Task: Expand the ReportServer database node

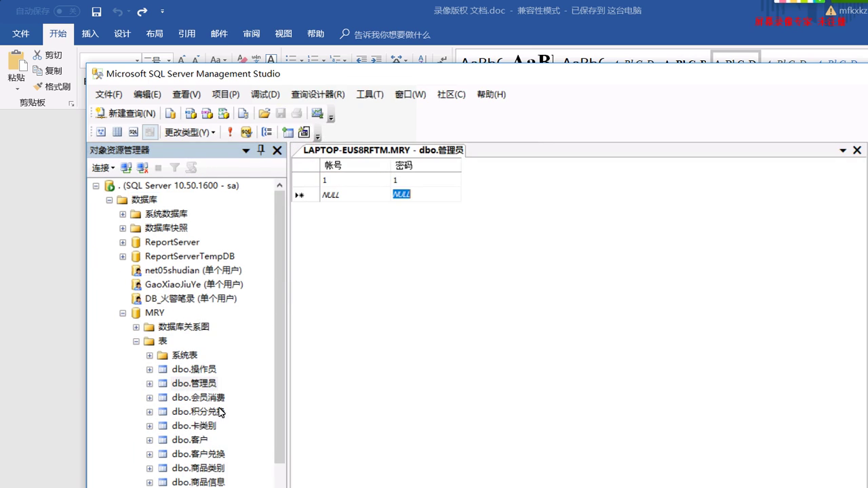Action: (123, 243)
